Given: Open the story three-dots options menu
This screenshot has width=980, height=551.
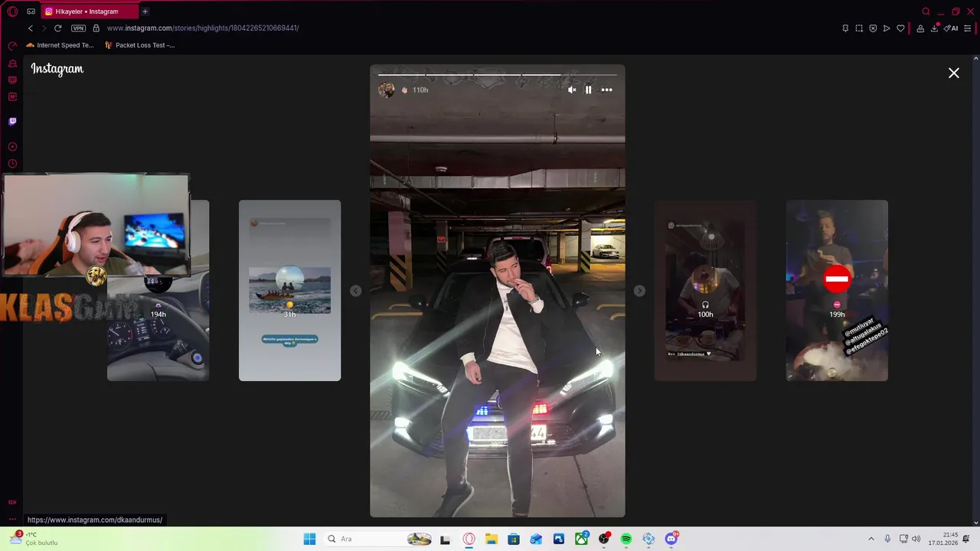Looking at the screenshot, I should coord(606,90).
